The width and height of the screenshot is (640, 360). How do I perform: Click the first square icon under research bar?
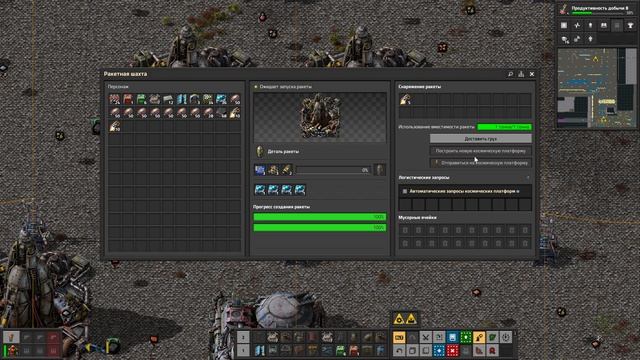(x=564, y=25)
